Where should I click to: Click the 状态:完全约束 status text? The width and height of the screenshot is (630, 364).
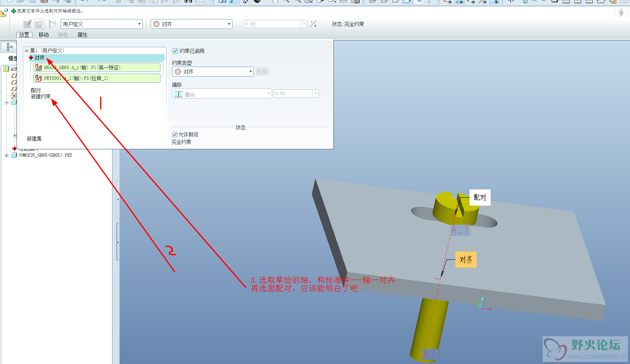click(x=348, y=24)
